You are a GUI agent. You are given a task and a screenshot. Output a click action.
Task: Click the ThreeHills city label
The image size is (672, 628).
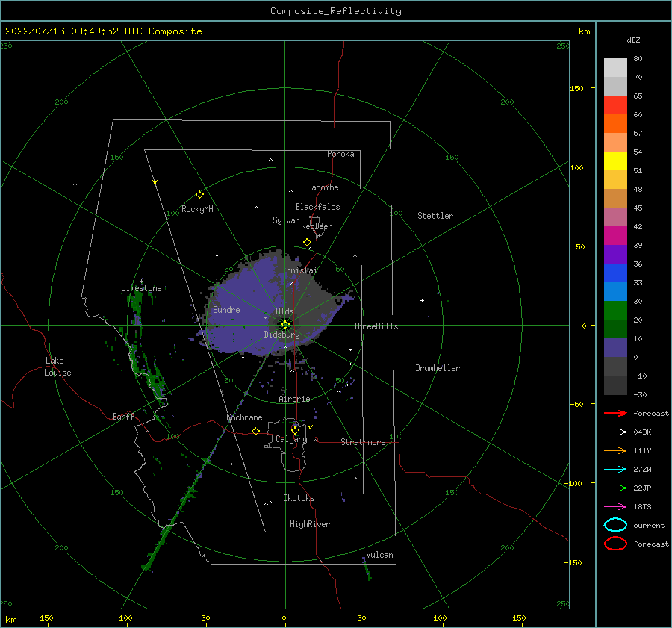tap(376, 326)
